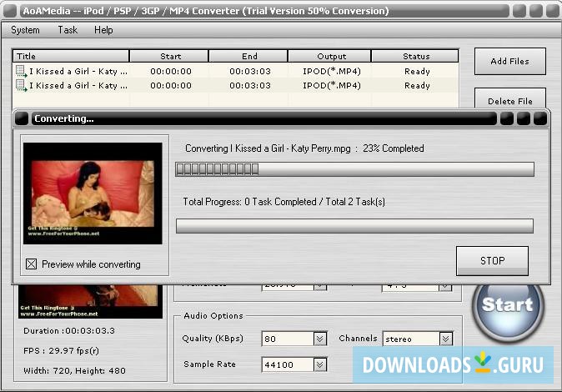The height and width of the screenshot is (392, 562).
Task: Click the Converting dialog left title icon
Action: pyautogui.click(x=22, y=118)
